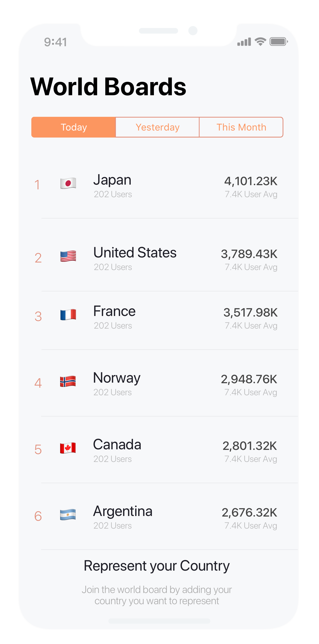
Task: Select France's 3,517.98K score
Action: (x=250, y=313)
